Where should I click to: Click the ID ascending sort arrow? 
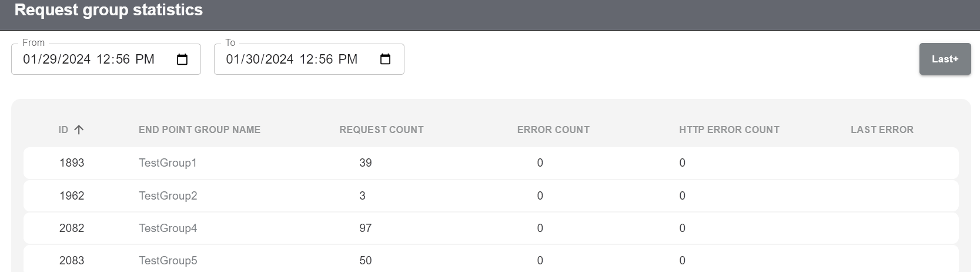pos(79,130)
